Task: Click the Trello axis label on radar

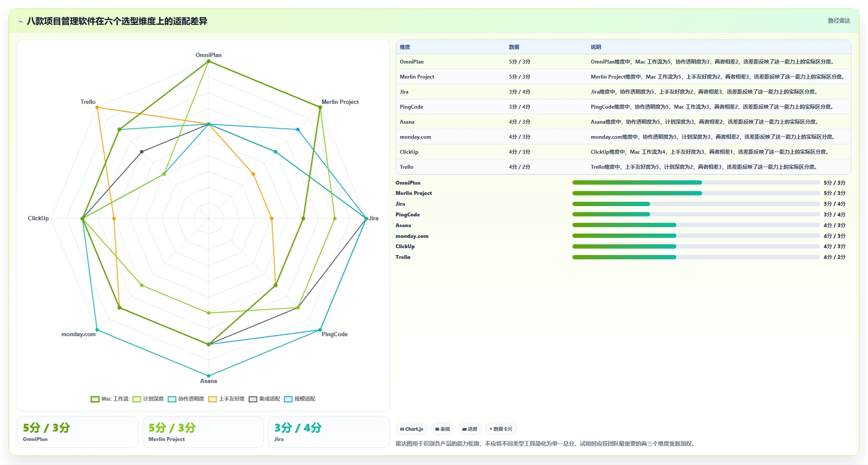Action: tap(88, 102)
